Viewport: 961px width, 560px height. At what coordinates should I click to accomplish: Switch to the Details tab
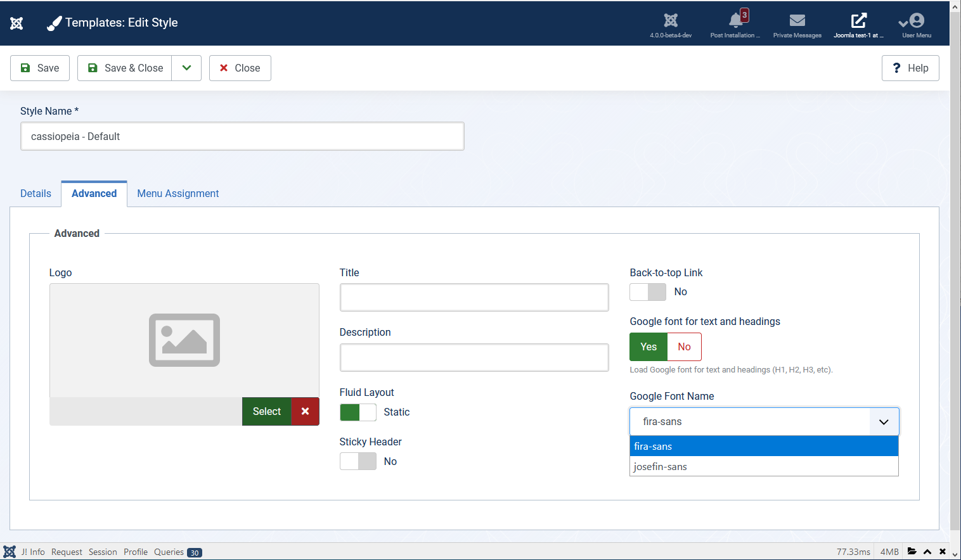(35, 194)
